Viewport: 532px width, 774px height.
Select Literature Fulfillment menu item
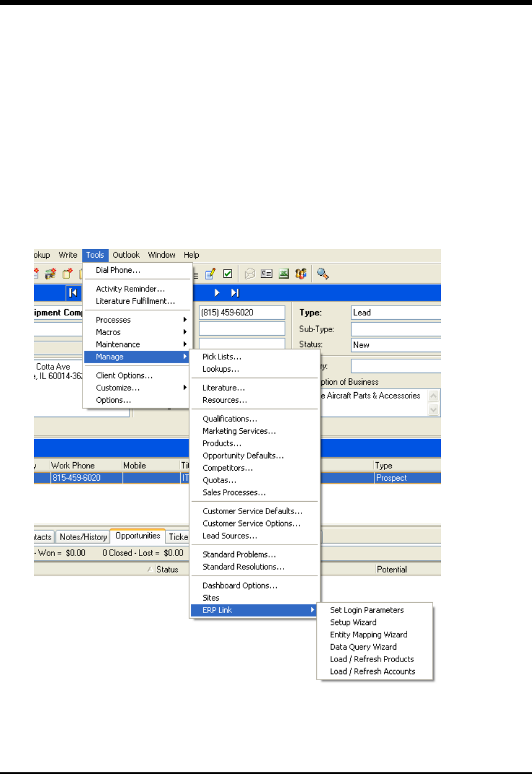(x=138, y=301)
